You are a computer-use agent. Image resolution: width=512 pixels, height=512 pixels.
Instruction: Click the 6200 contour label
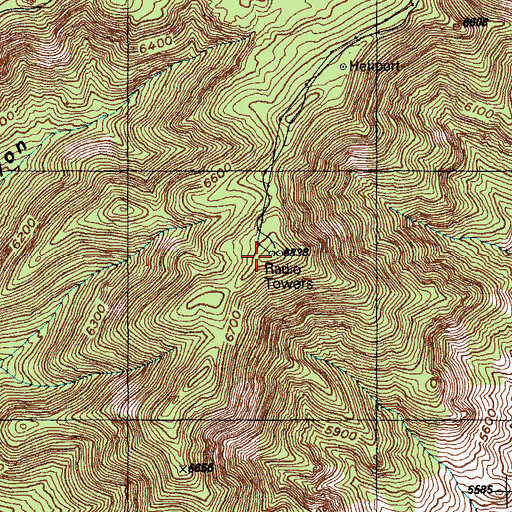point(24,234)
